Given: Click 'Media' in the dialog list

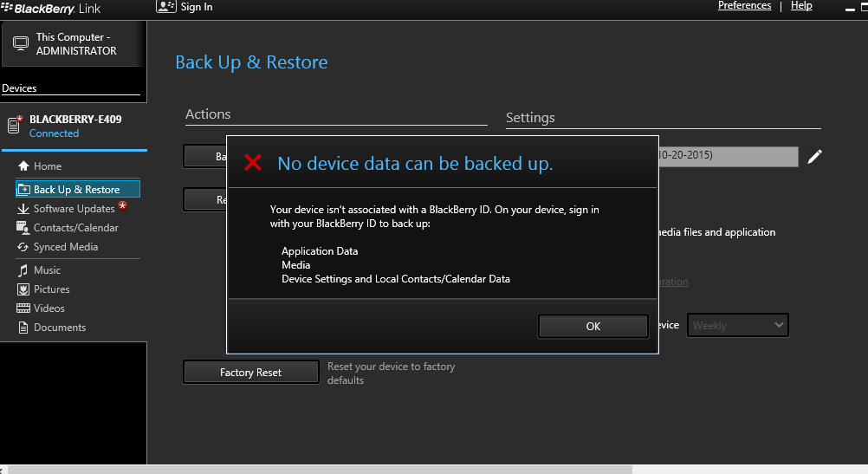Looking at the screenshot, I should click(x=295, y=264).
